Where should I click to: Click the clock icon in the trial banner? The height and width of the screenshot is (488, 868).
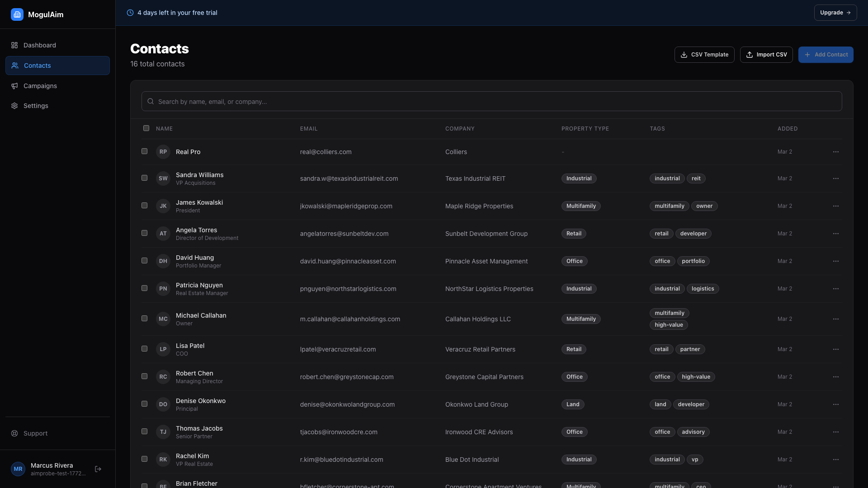coord(130,13)
